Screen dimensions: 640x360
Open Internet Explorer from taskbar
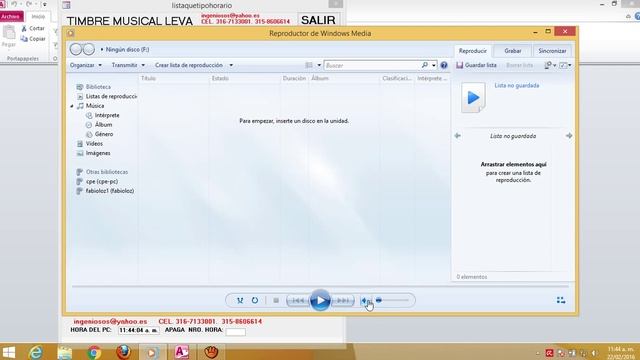click(36, 352)
